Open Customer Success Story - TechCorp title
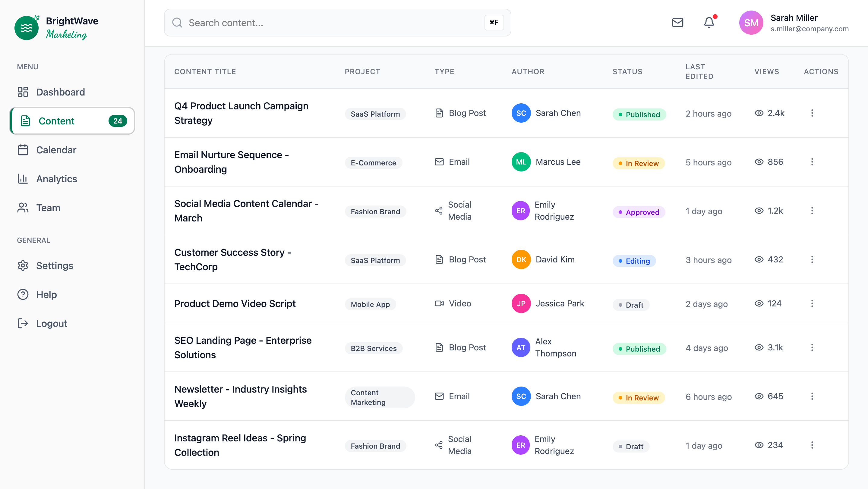Viewport: 868px width, 489px height. [232, 260]
